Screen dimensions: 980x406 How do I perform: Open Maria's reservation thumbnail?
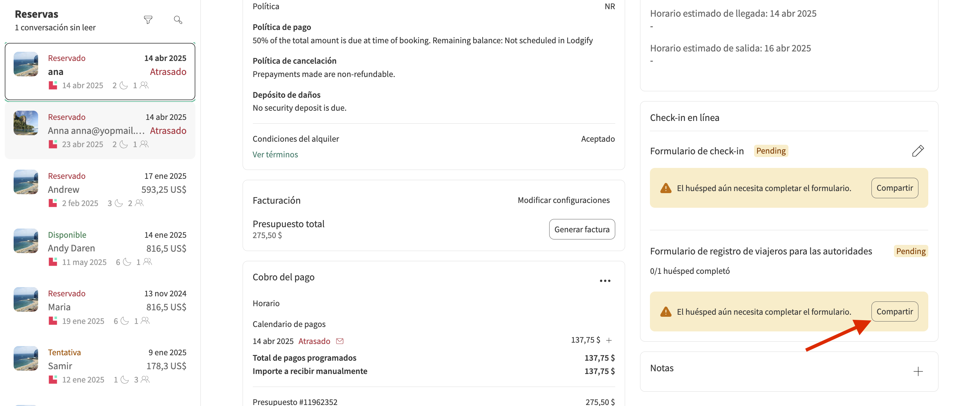pyautogui.click(x=26, y=299)
